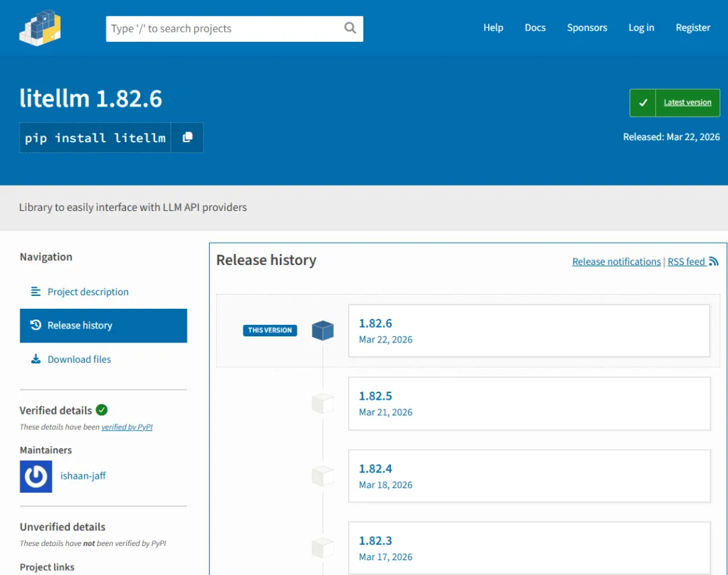Go to the Sponsors page
Screen dimensions: 728x575
587,28
